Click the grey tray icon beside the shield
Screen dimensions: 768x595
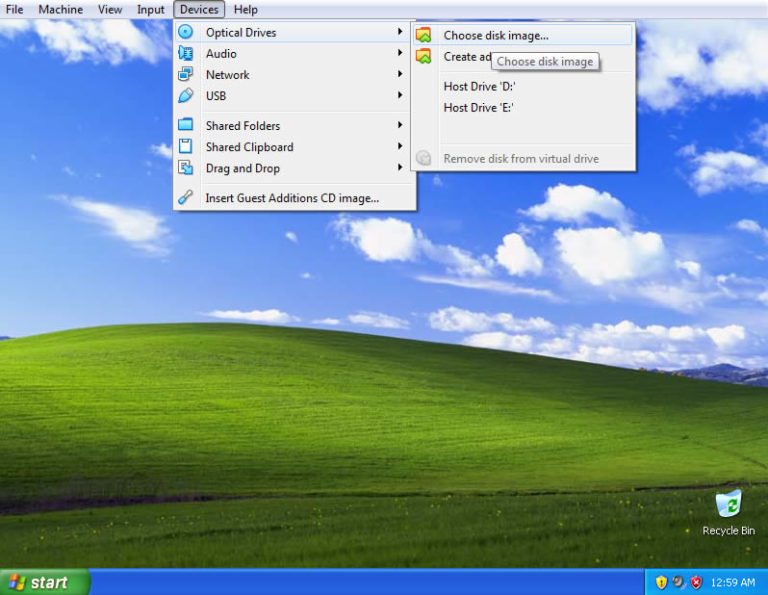[678, 582]
